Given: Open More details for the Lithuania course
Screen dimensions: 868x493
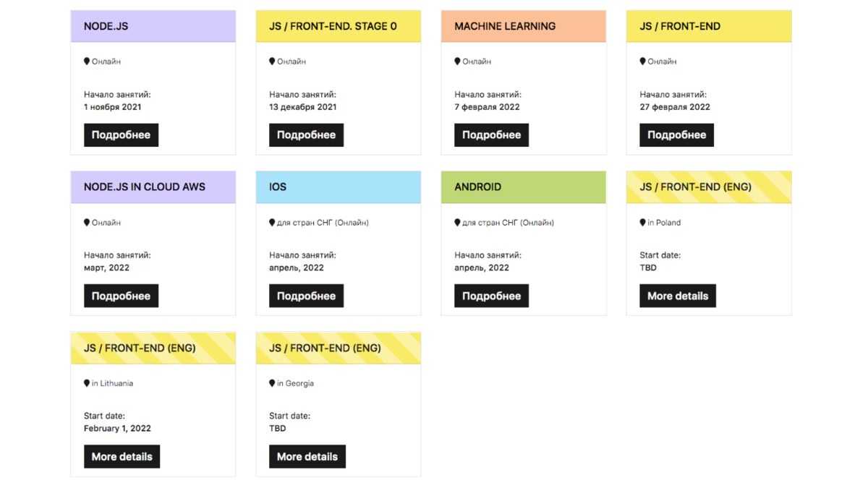Looking at the screenshot, I should (x=122, y=457).
